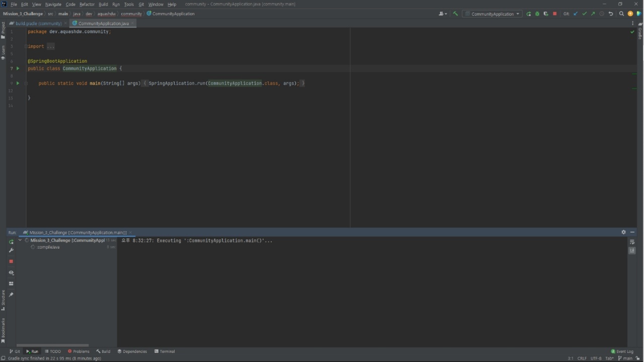The width and height of the screenshot is (644, 362).
Task: Click the CRLF line separator in the status bar
Action: point(582,358)
